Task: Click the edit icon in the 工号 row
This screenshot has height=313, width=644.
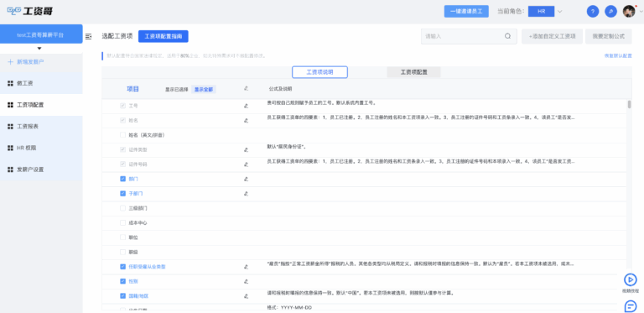Action: (x=246, y=106)
